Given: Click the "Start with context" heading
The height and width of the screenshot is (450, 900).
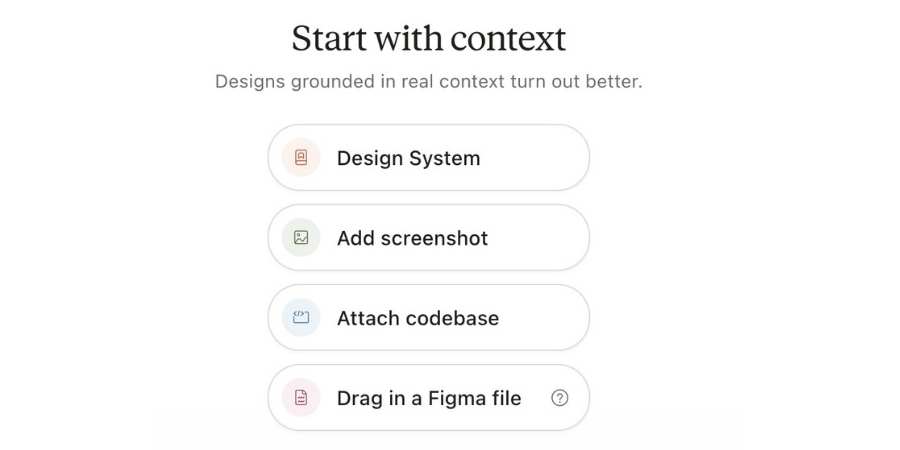Looking at the screenshot, I should point(429,39).
